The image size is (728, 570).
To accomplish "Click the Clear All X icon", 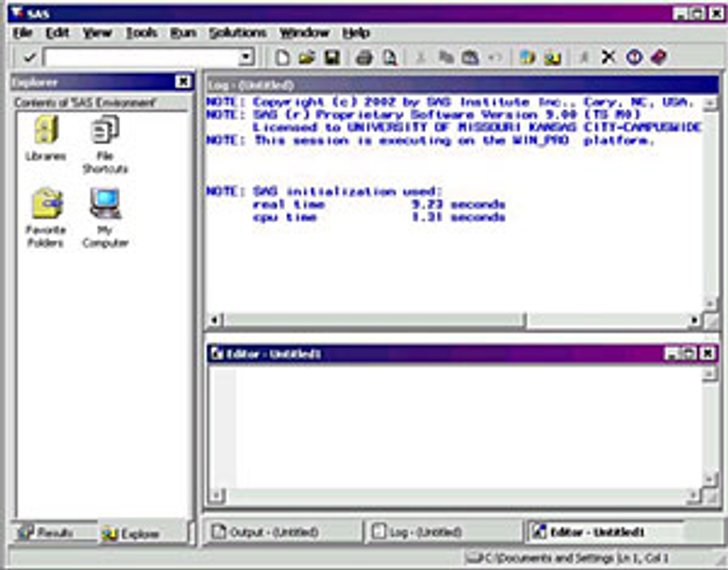I will click(x=608, y=58).
